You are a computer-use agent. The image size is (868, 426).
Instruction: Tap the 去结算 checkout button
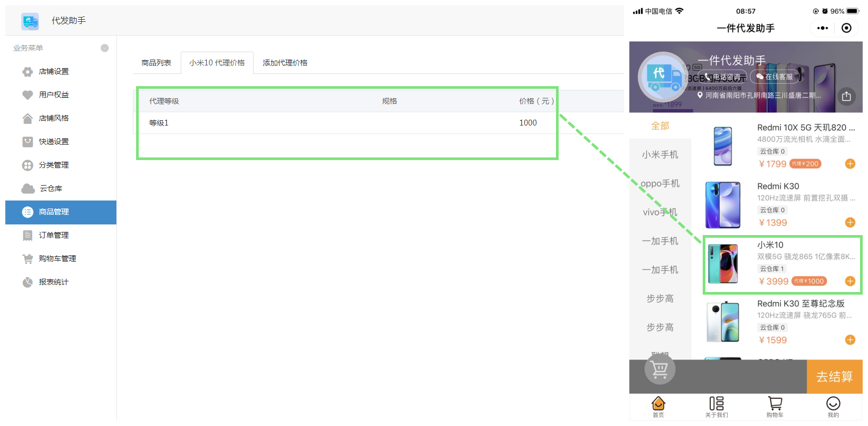[x=835, y=377]
